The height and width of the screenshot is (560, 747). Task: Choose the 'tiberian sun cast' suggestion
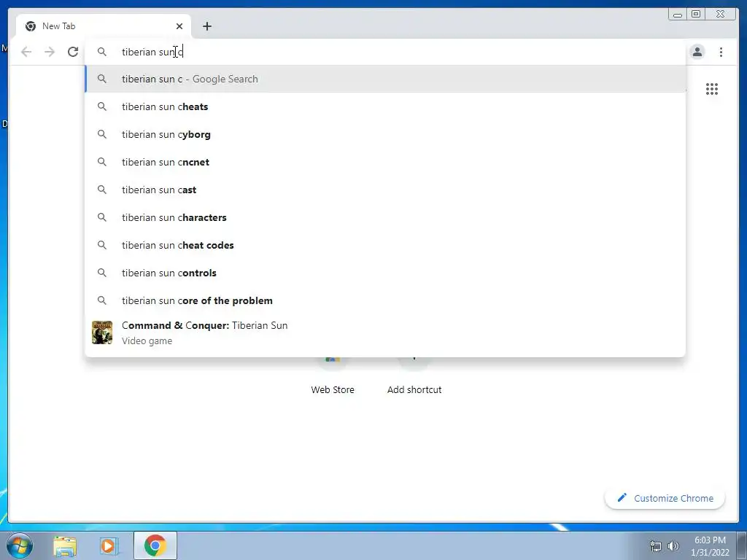[385, 190]
